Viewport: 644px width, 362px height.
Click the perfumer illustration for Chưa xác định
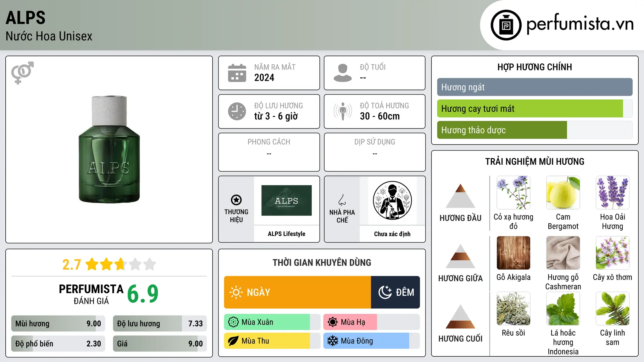(x=392, y=200)
